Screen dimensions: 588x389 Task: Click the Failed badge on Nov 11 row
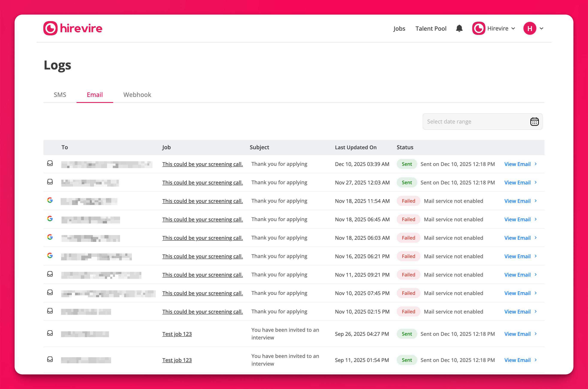[x=408, y=275]
